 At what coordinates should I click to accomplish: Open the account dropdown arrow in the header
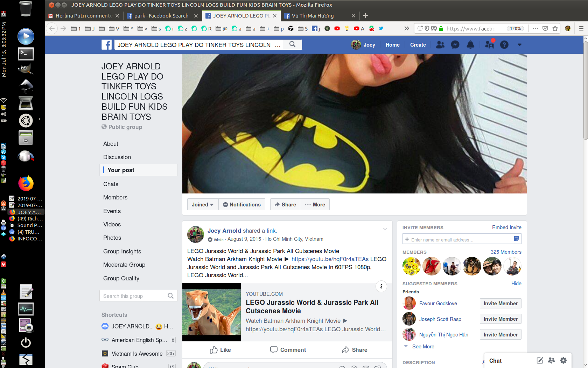point(519,45)
